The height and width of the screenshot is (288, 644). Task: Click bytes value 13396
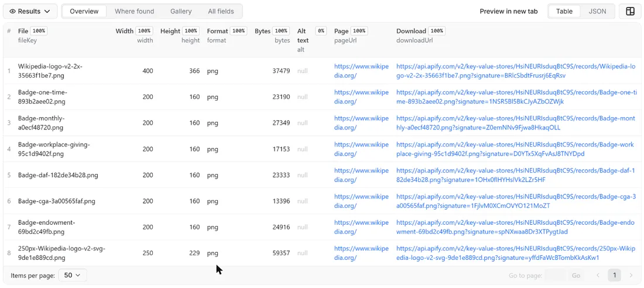[x=282, y=201]
